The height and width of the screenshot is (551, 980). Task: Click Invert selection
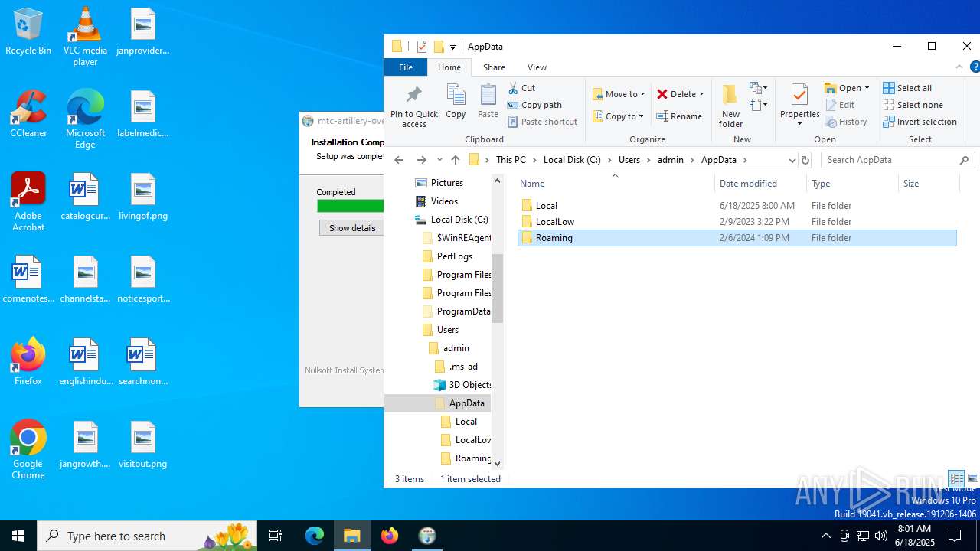coord(920,122)
